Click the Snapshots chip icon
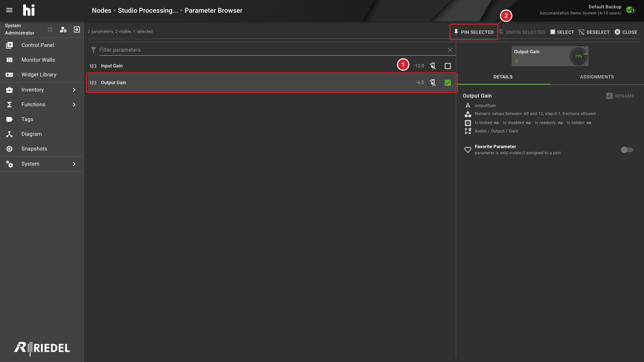Screen dimensions: 644x362 coord(9,148)
